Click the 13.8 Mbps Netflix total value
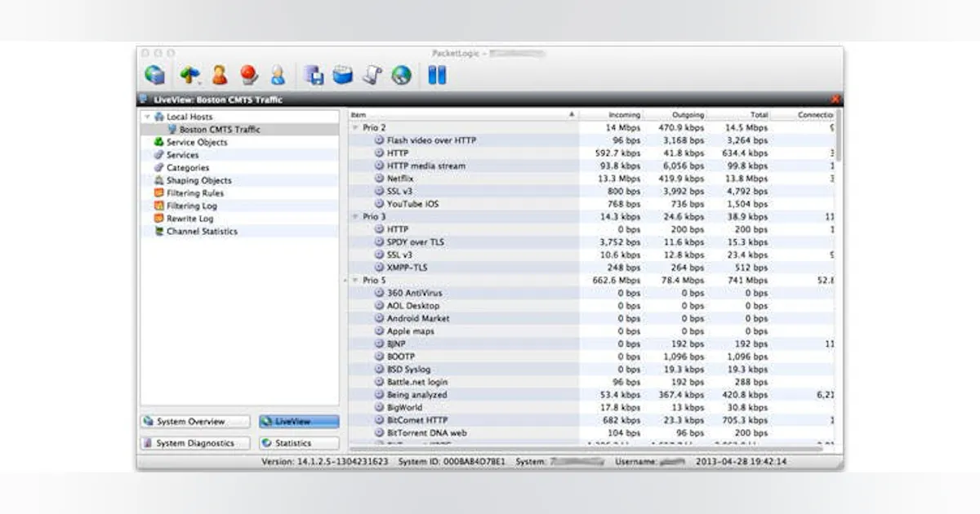 click(746, 179)
